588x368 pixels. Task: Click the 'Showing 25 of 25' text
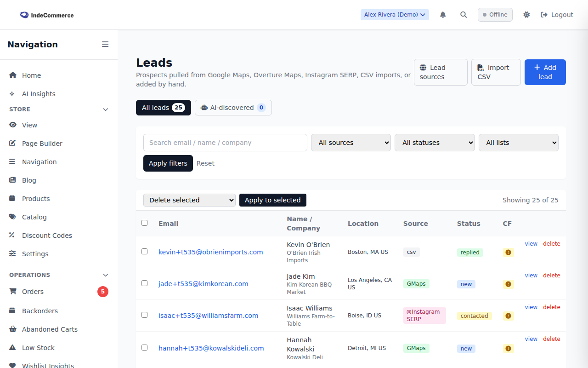point(531,200)
